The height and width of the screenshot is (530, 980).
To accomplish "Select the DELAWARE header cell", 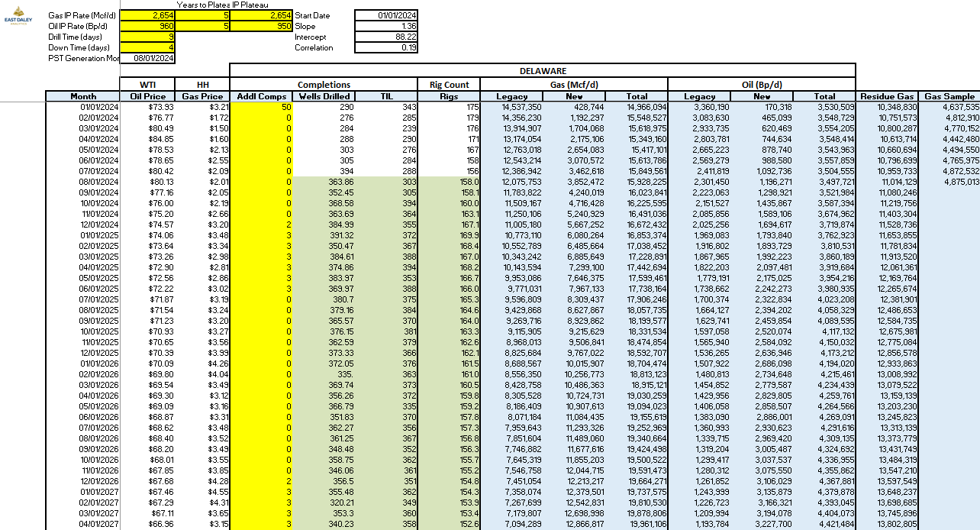I will 543,70.
